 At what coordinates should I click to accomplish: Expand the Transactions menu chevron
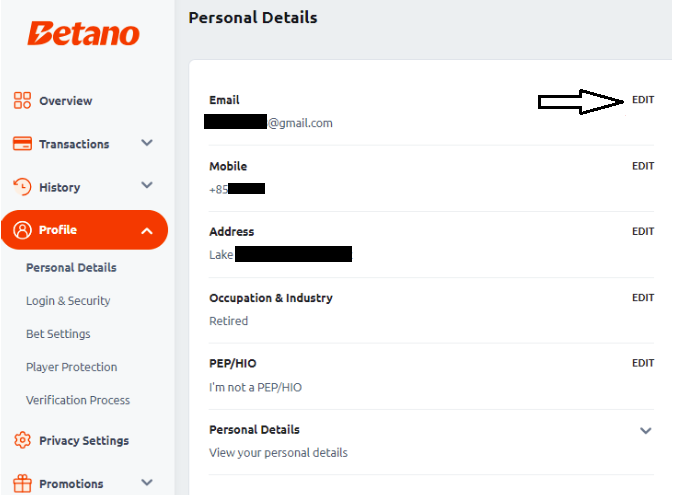(x=147, y=143)
